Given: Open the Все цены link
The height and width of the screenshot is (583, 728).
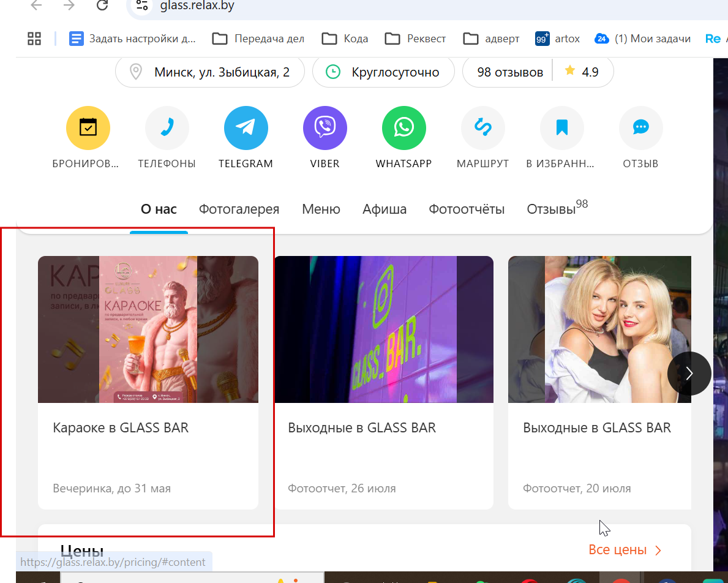Looking at the screenshot, I should tap(625, 550).
